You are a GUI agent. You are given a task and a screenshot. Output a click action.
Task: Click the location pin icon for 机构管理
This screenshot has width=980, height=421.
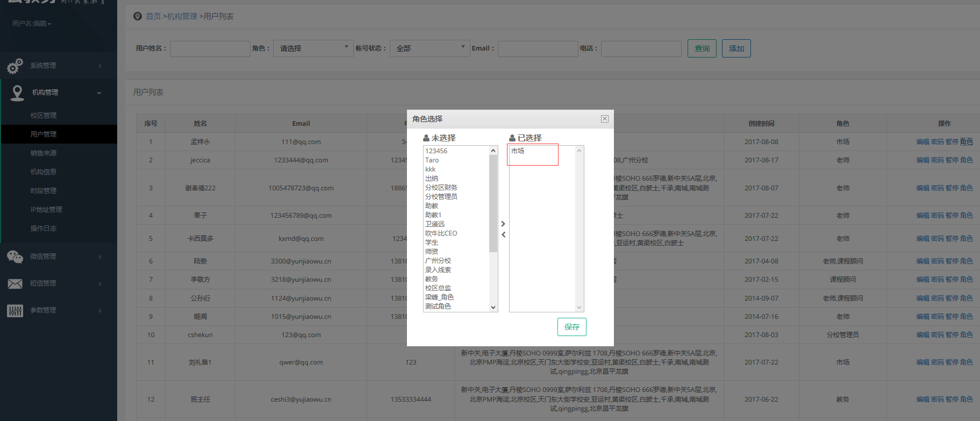(17, 92)
